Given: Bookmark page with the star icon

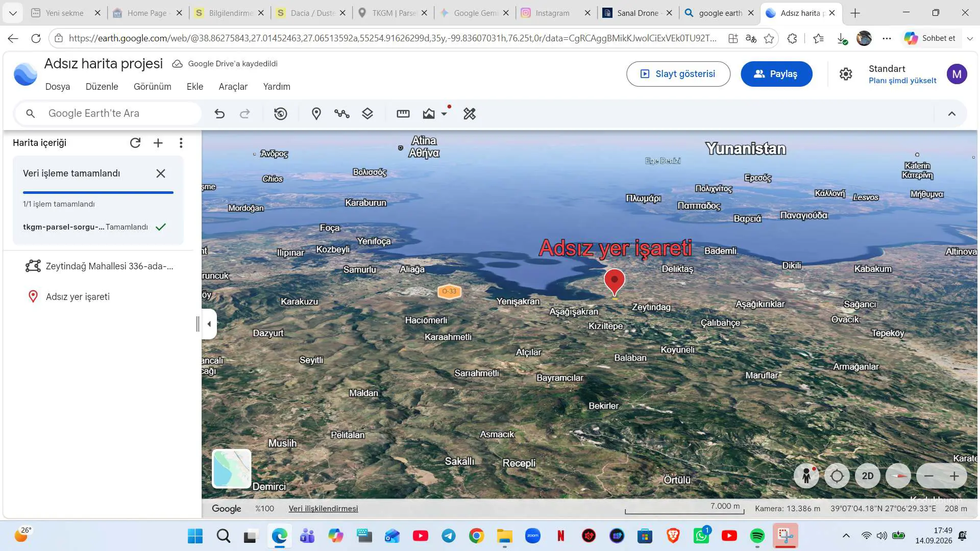Looking at the screenshot, I should [769, 38].
